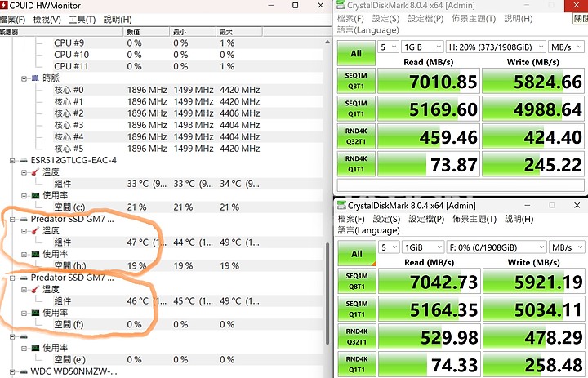Select 核心 #3 clock row

pos(161,125)
